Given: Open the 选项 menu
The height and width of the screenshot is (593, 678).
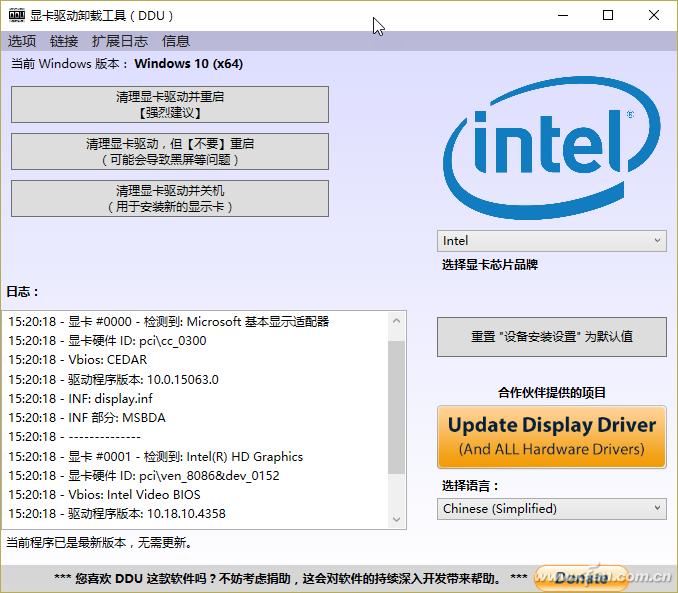Looking at the screenshot, I should [22, 41].
